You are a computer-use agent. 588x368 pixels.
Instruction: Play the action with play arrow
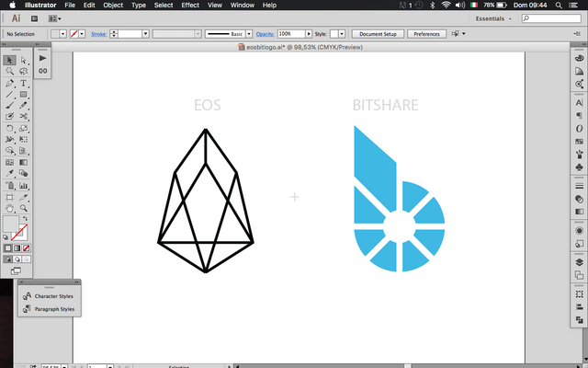43,58
